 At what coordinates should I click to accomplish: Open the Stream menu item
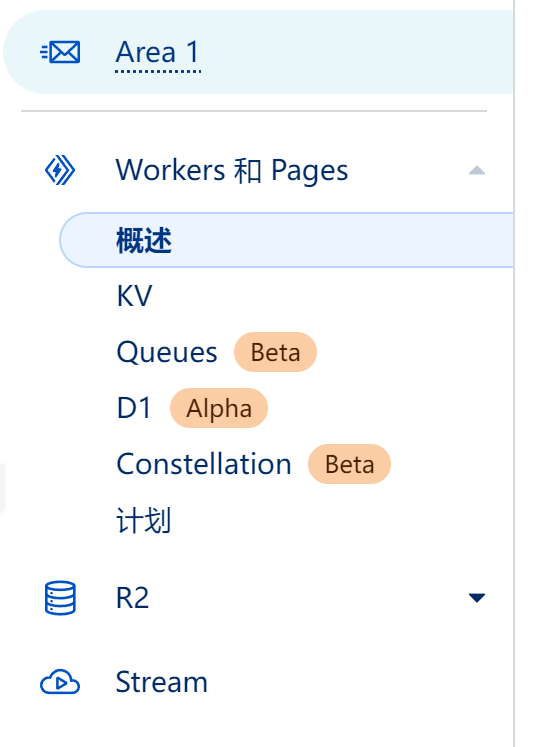(x=162, y=682)
